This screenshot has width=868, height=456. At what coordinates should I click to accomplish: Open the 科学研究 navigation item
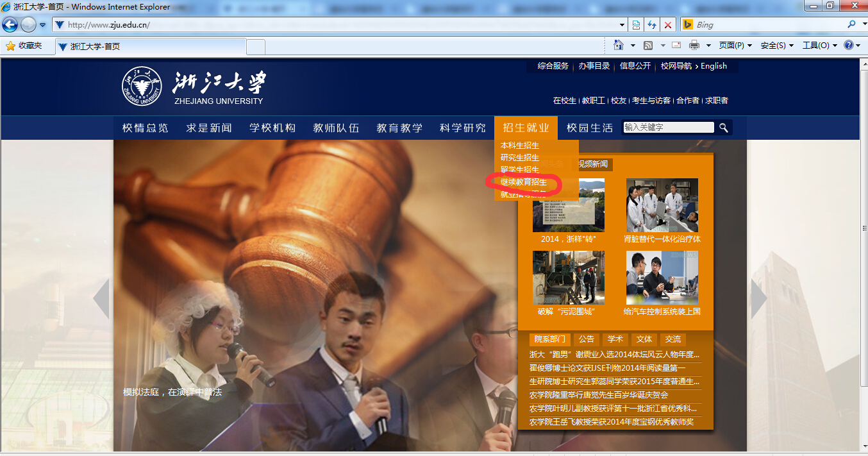(x=463, y=128)
